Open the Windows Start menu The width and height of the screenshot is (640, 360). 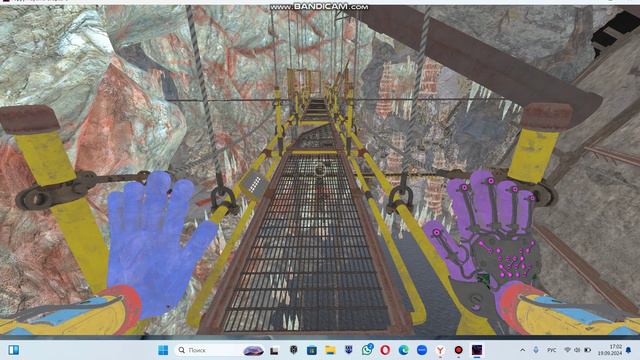click(163, 350)
